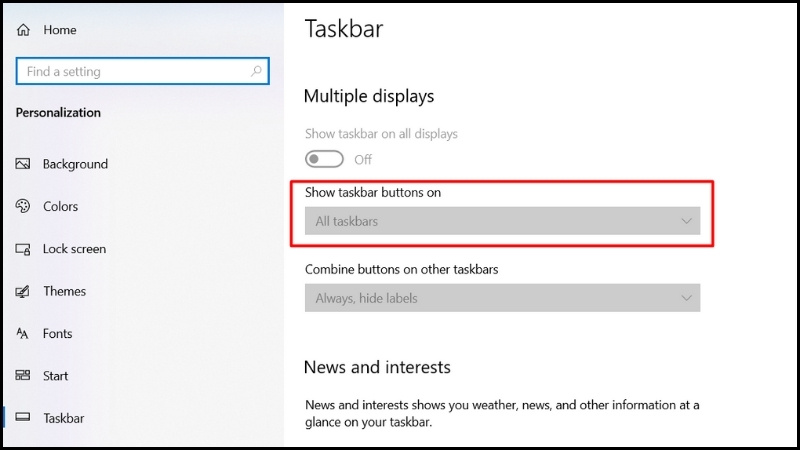Image resolution: width=800 pixels, height=450 pixels.
Task: Open the Always, hide labels dropdown
Action: pyautogui.click(x=502, y=298)
